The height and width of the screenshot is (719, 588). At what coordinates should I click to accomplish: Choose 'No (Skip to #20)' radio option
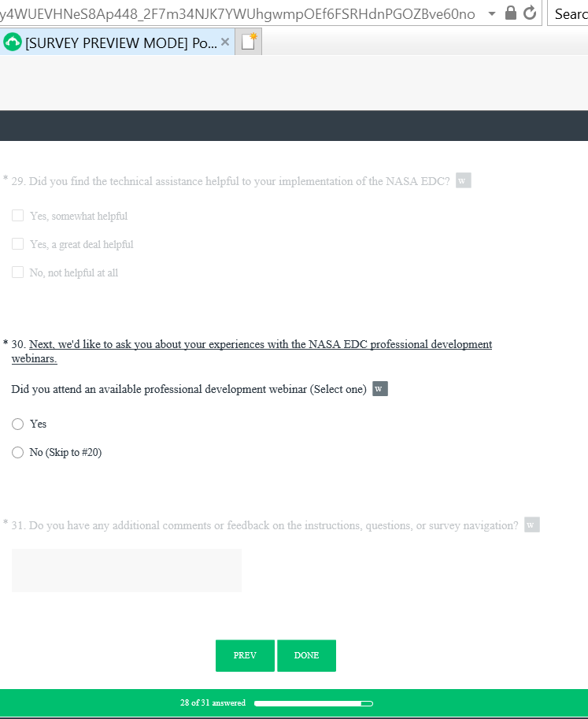17,452
